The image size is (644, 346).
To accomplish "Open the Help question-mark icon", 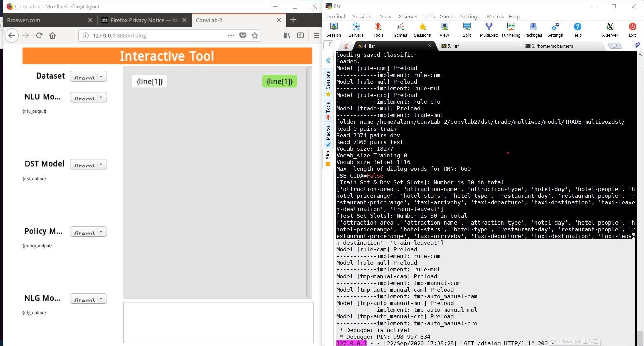I will [577, 30].
